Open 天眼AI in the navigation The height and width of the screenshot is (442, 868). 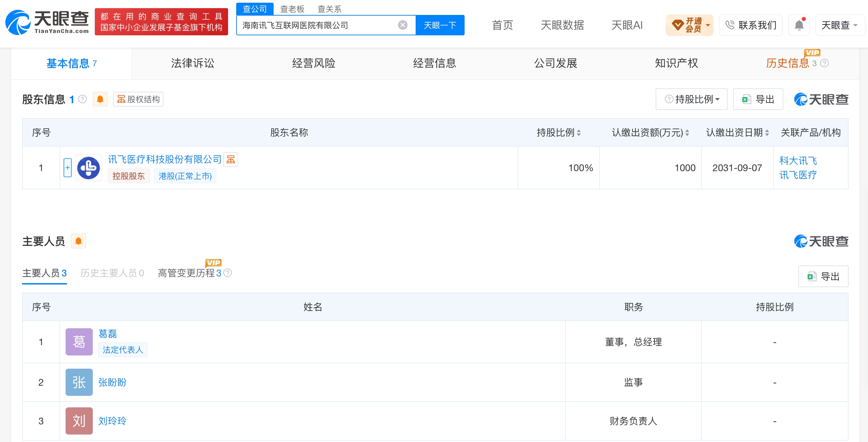coord(627,25)
